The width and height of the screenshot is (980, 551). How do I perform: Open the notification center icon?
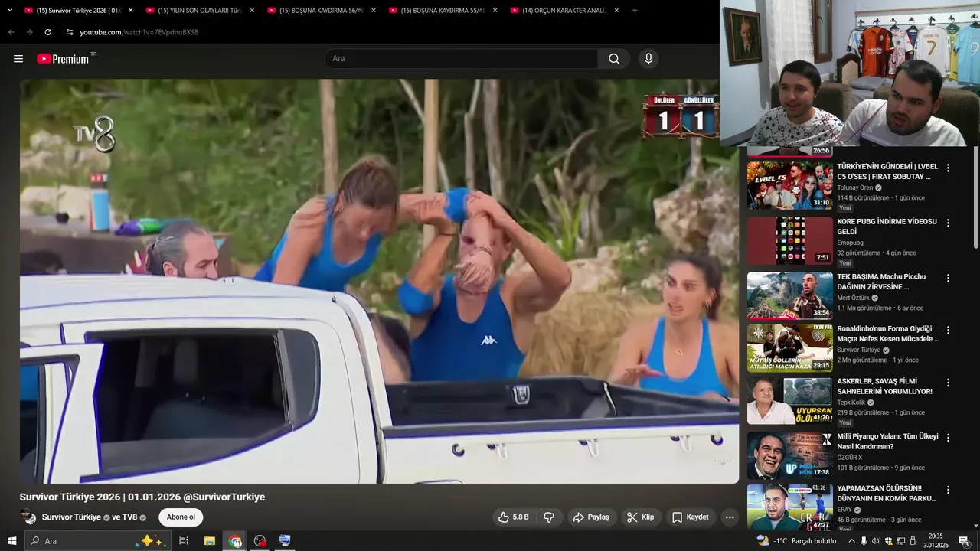point(964,541)
